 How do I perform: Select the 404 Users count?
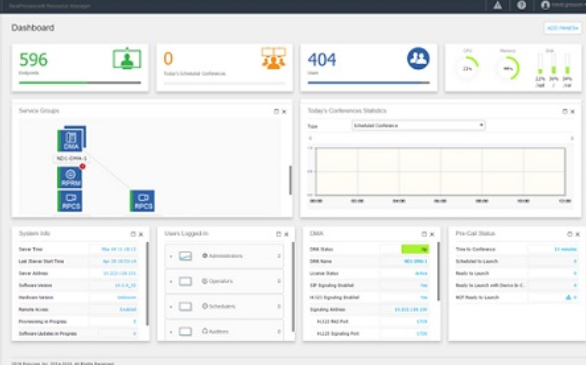[322, 60]
